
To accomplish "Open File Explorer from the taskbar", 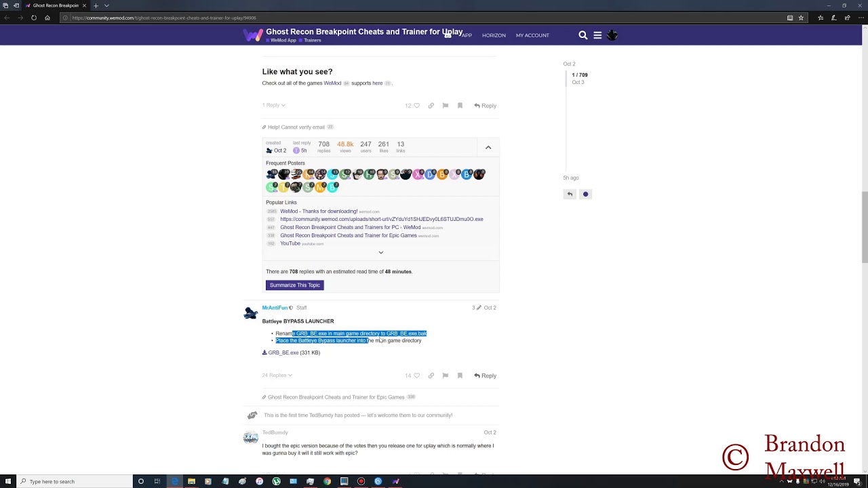I will point(191,481).
